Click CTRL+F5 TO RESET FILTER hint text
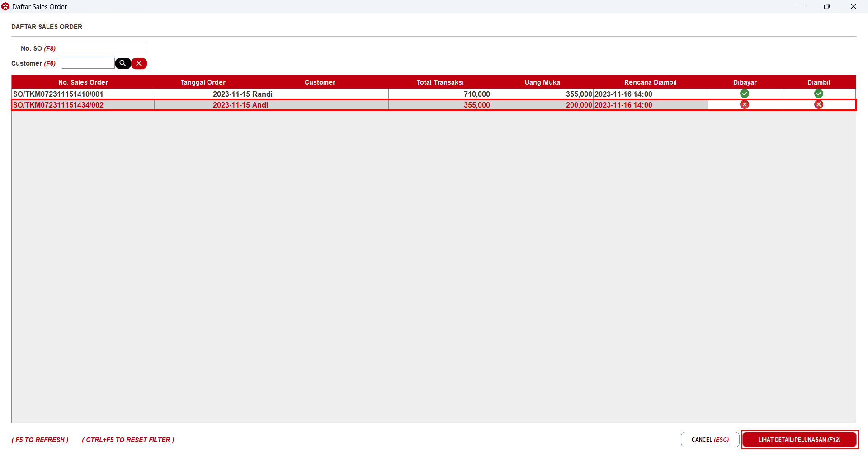 pyautogui.click(x=128, y=440)
